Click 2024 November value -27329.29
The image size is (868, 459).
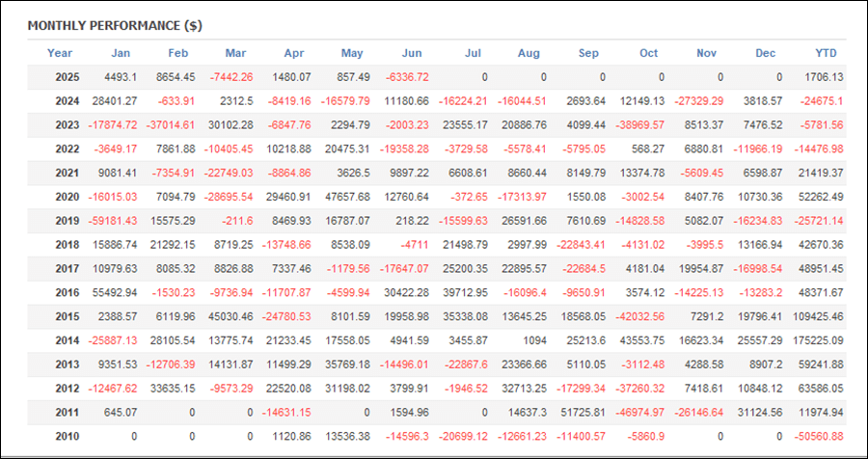click(x=698, y=101)
